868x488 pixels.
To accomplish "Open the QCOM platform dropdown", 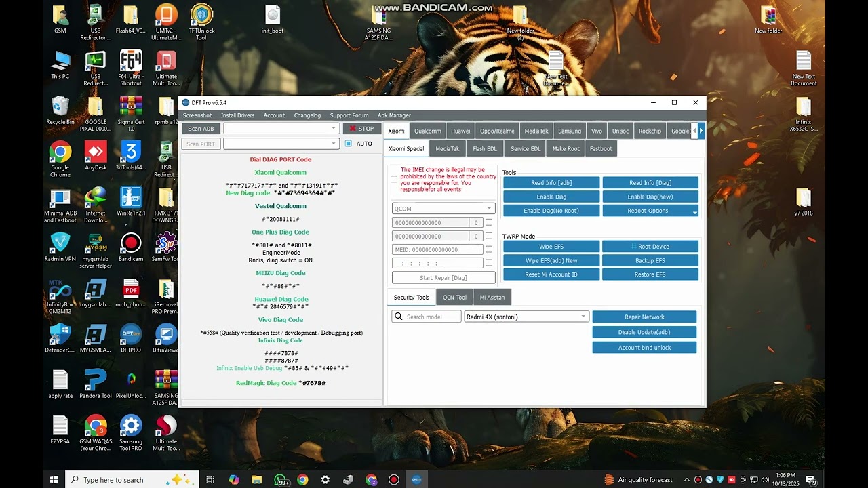I will click(443, 209).
